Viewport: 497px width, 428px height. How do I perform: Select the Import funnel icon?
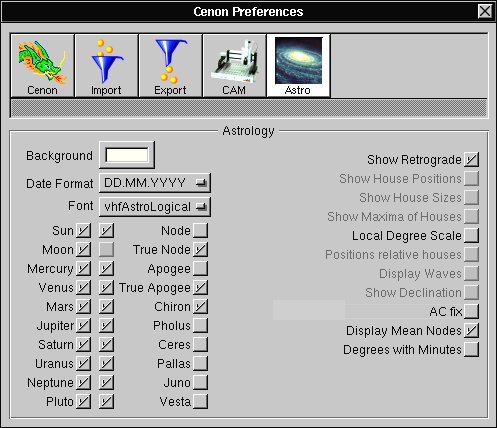[x=106, y=66]
